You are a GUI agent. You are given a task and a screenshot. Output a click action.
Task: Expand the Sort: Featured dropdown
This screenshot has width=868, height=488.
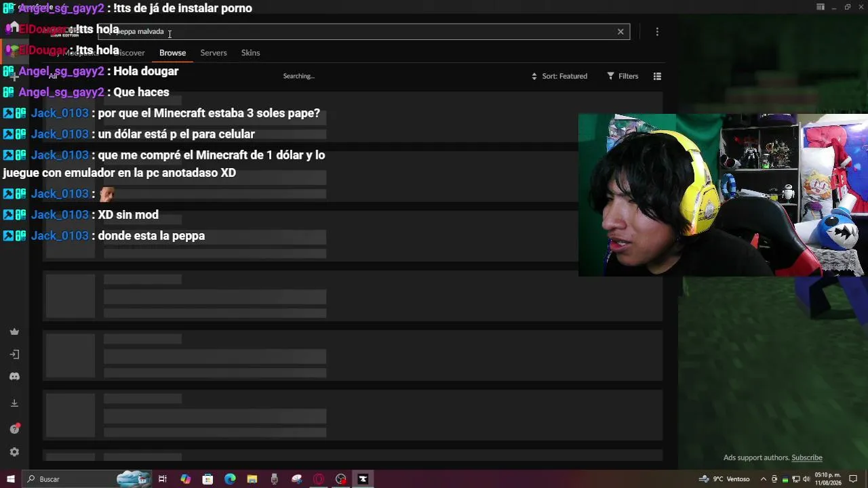point(559,76)
